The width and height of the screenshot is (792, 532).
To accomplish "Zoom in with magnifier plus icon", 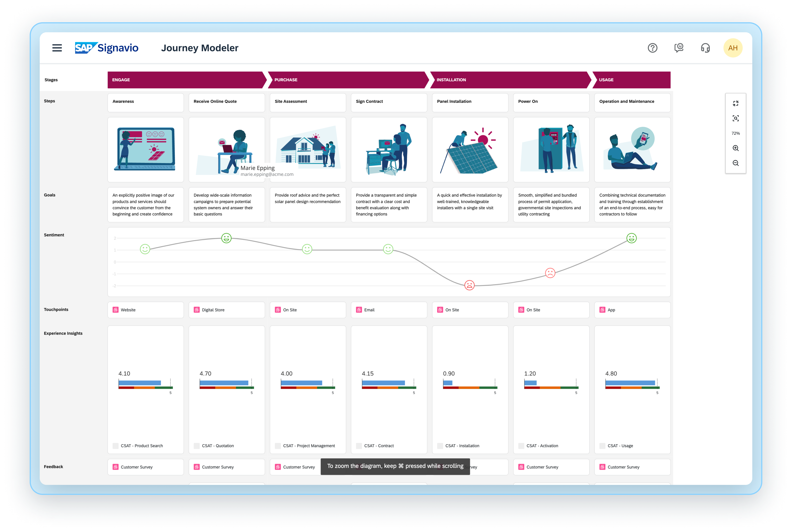I will tap(735, 148).
